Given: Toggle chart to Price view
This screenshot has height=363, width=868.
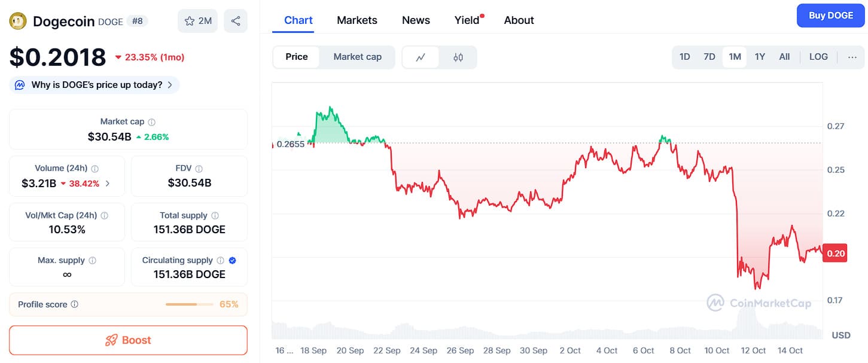Looking at the screenshot, I should (297, 57).
